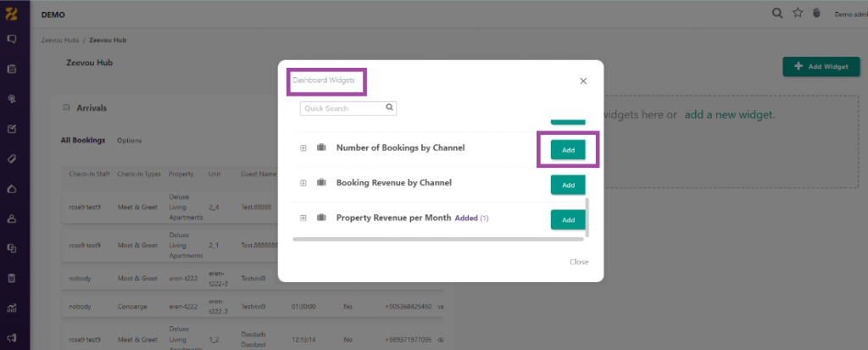This screenshot has width=868, height=350.
Task: Click the hand icon in the top bar
Action: tap(816, 14)
